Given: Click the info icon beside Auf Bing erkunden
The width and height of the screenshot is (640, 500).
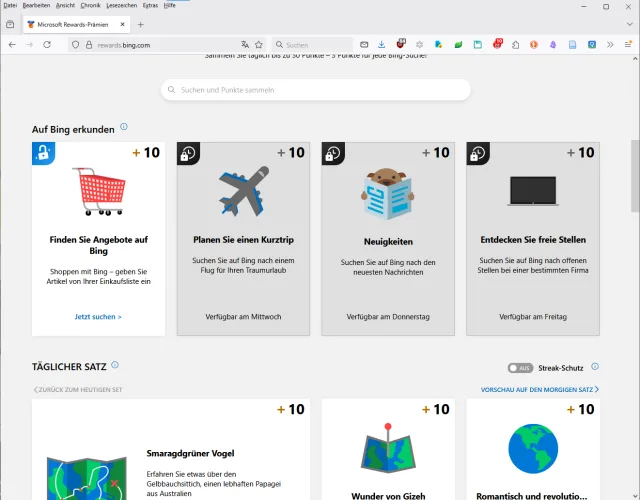Looking at the screenshot, I should pyautogui.click(x=124, y=127).
